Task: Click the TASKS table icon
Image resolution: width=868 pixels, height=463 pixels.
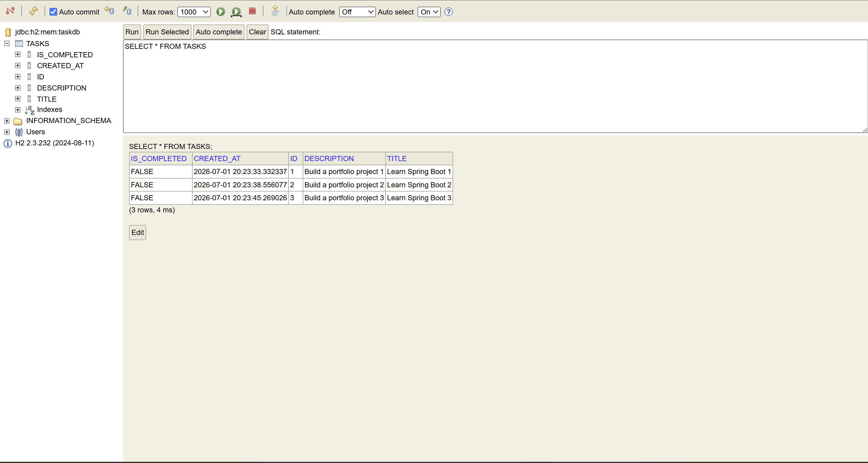Action: 19,43
